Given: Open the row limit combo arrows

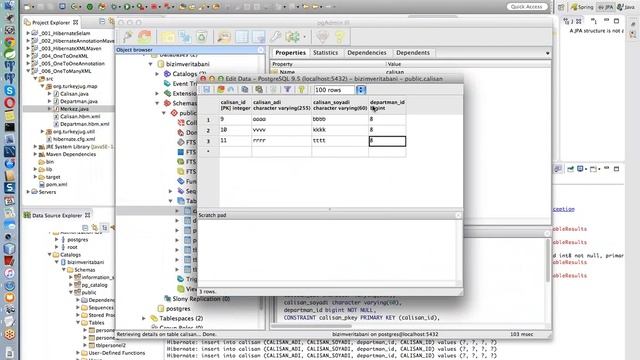Looking at the screenshot, I should [361, 90].
